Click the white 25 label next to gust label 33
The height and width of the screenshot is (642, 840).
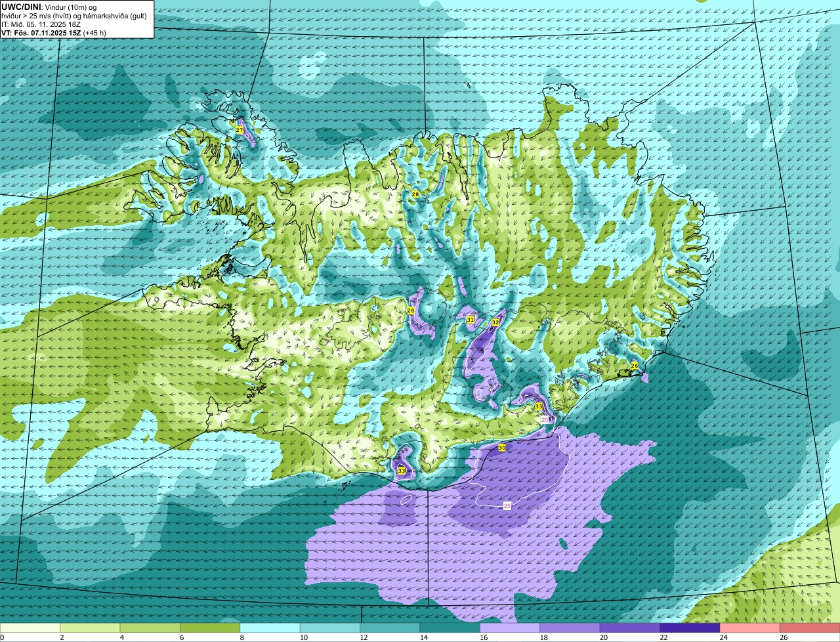point(545,419)
